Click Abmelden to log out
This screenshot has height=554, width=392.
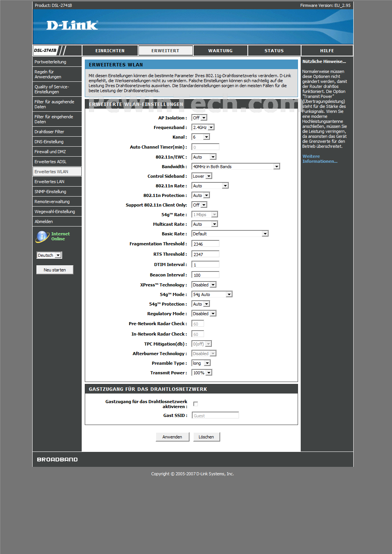[57, 222]
